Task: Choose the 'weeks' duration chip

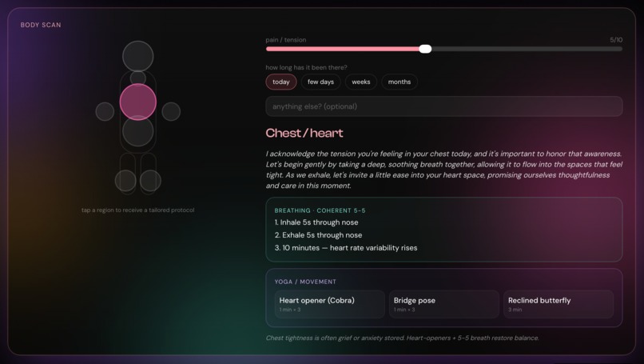Action: click(x=361, y=82)
